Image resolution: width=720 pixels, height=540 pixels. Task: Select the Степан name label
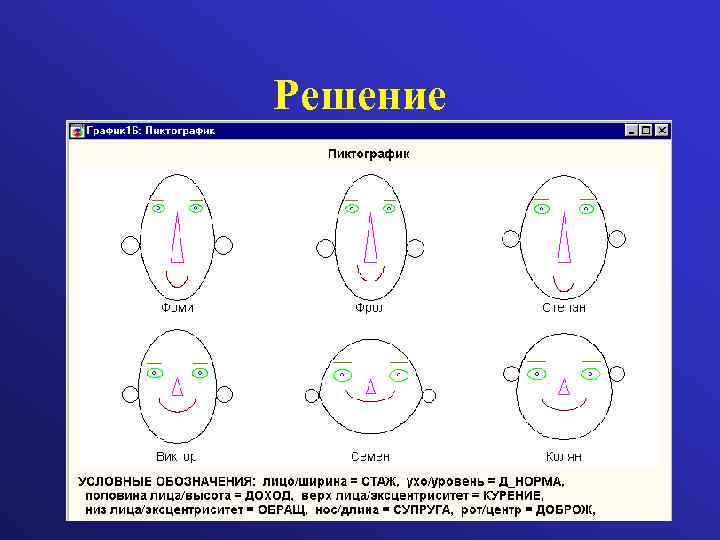pos(564,308)
